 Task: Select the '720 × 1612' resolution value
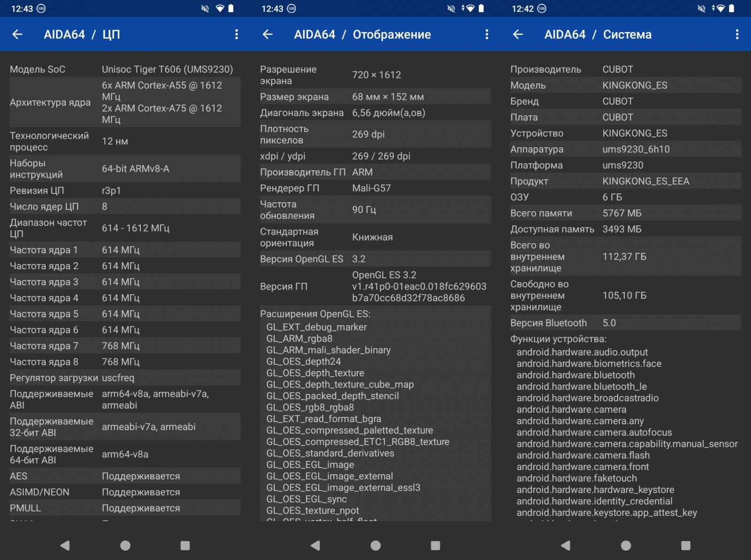point(376,75)
